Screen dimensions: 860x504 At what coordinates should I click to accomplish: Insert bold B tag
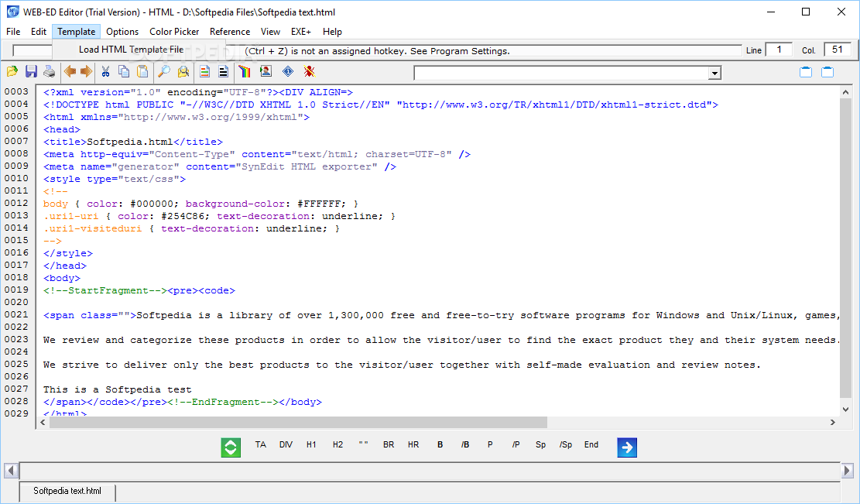click(x=440, y=444)
